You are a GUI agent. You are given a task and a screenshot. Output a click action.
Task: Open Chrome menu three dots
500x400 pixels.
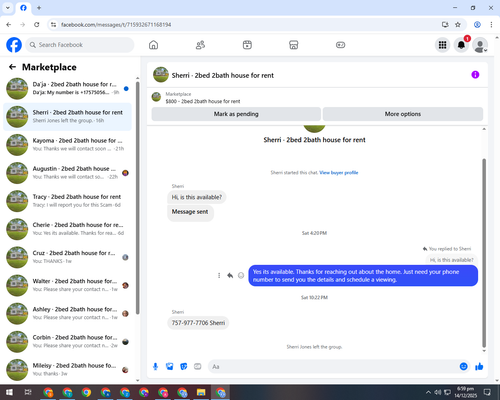click(x=491, y=25)
